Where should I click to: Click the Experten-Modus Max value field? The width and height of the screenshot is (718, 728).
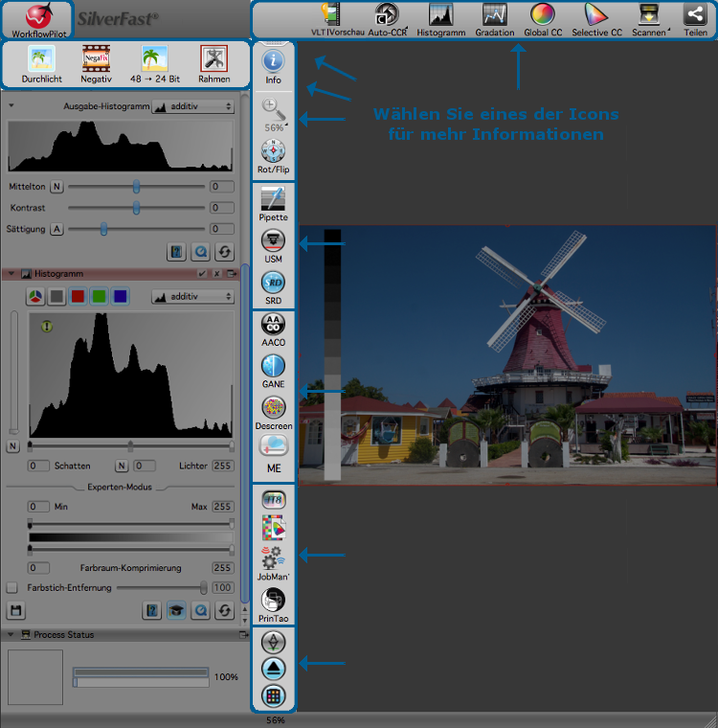click(222, 507)
